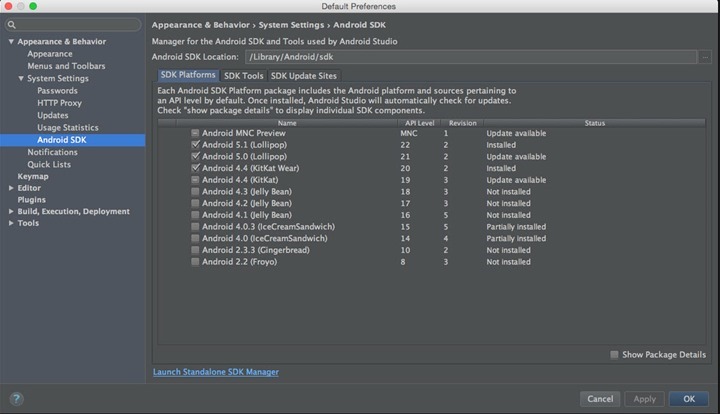Click 'System Settings' in the breadcrumb path
The height and width of the screenshot is (414, 720).
click(x=291, y=25)
